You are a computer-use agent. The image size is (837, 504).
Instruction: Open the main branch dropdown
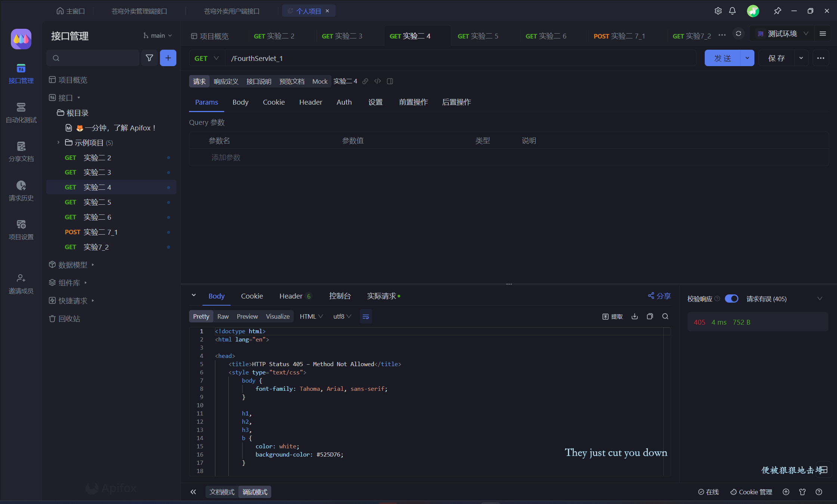tap(158, 35)
